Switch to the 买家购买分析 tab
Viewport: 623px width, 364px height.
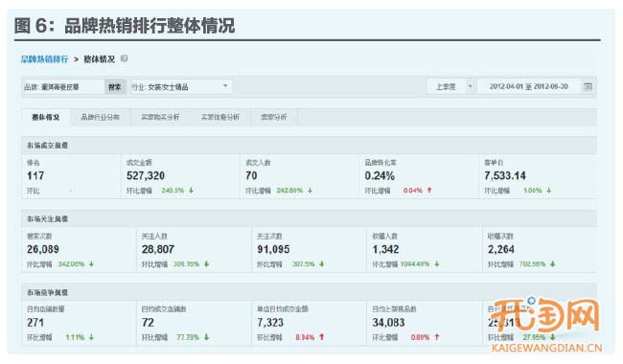(x=160, y=117)
